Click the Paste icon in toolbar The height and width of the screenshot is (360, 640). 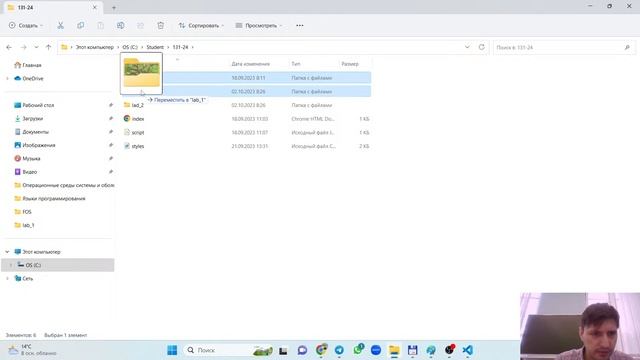pyautogui.click(x=100, y=25)
